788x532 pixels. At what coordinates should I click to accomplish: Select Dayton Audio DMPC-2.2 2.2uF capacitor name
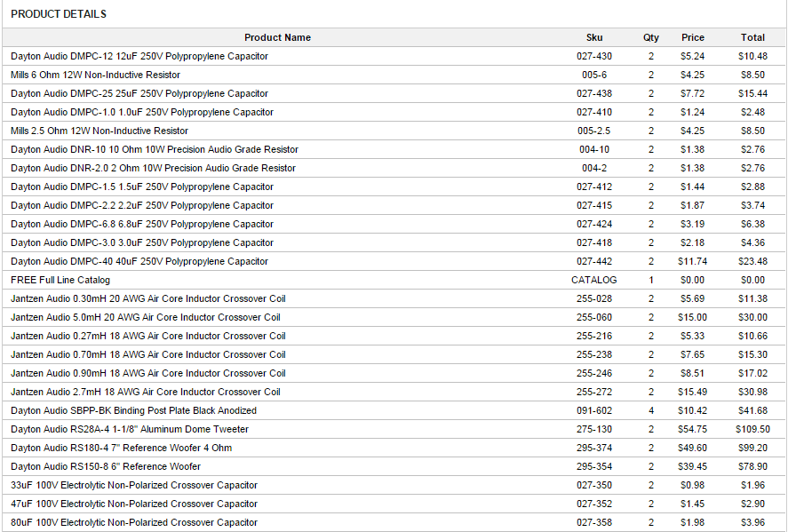(142, 205)
